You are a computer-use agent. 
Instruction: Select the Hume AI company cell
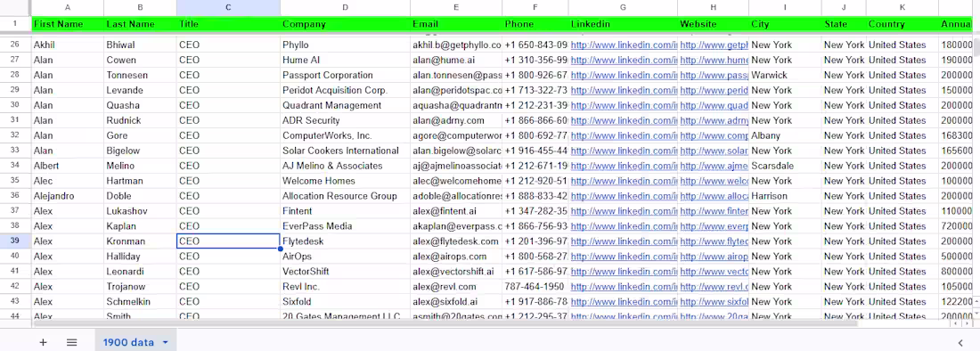coord(345,60)
